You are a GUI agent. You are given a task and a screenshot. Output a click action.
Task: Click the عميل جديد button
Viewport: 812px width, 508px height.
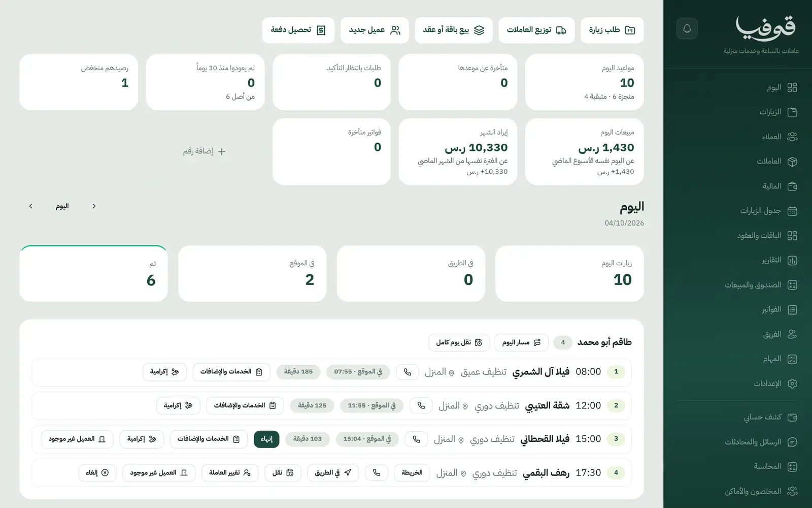375,30
